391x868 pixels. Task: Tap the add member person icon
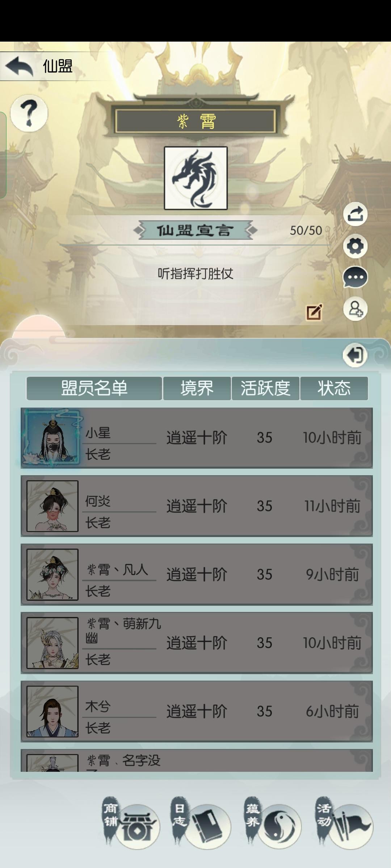(x=355, y=309)
